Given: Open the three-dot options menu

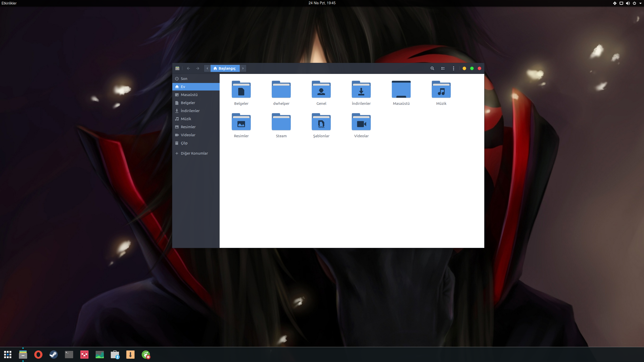Looking at the screenshot, I should tap(454, 68).
